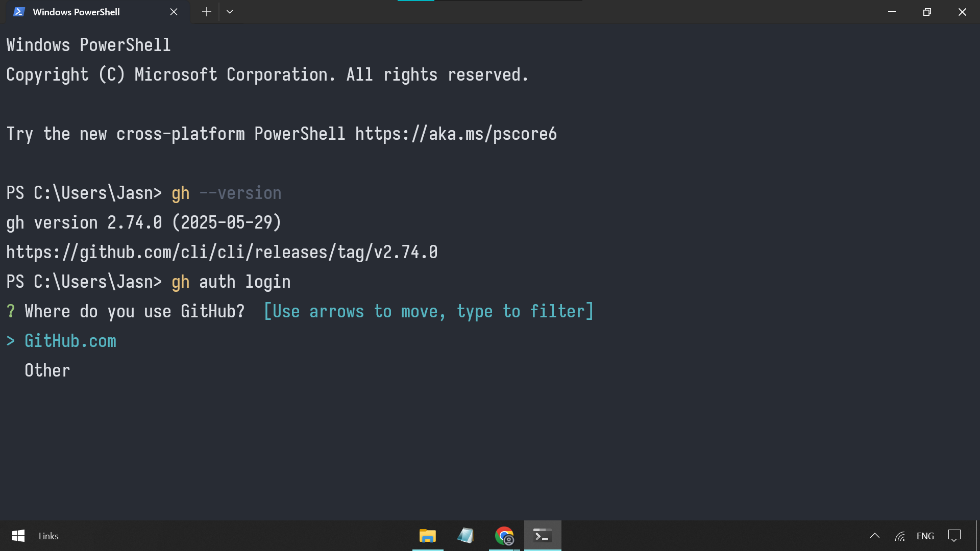Viewport: 980px width, 551px height.
Task: Click the PowerShell icon in the tab
Action: coord(19,12)
